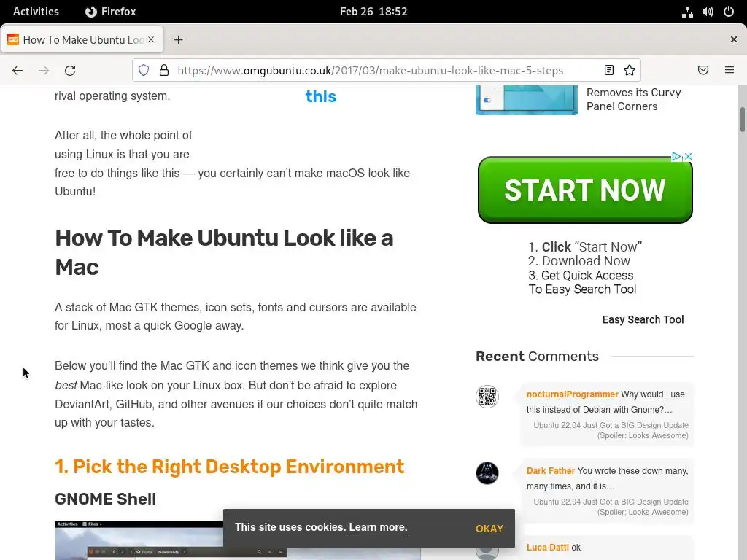The image size is (747, 560).
Task: Accept cookies with OKAY
Action: tap(489, 529)
